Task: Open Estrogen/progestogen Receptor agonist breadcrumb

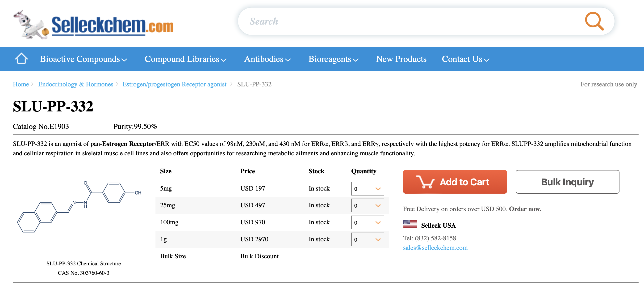Action: 174,84
